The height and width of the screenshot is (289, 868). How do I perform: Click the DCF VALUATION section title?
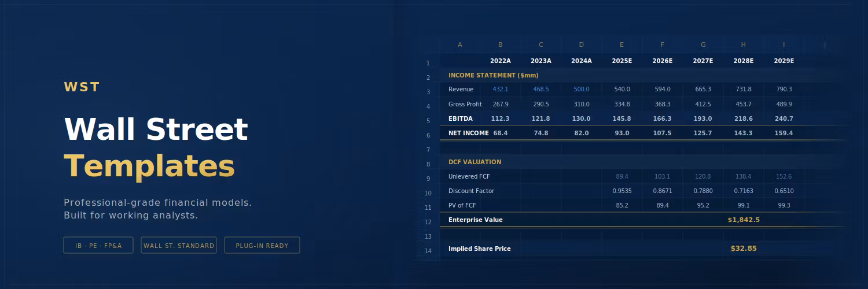[x=475, y=162]
